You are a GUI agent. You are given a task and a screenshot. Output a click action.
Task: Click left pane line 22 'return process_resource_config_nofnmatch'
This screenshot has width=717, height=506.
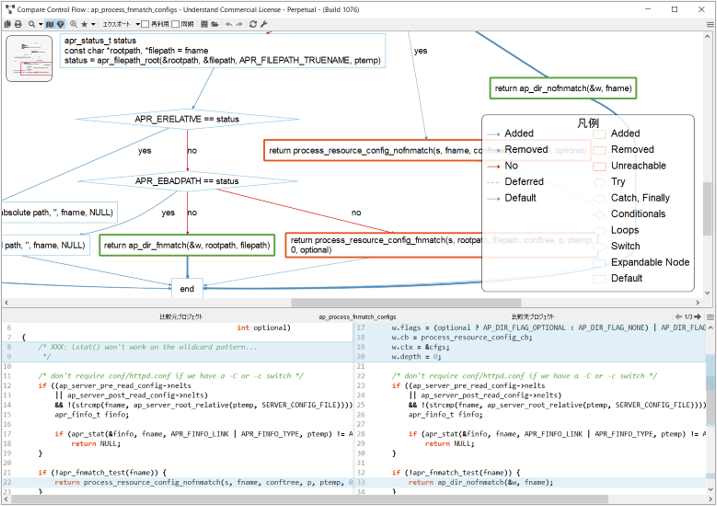tap(178, 482)
